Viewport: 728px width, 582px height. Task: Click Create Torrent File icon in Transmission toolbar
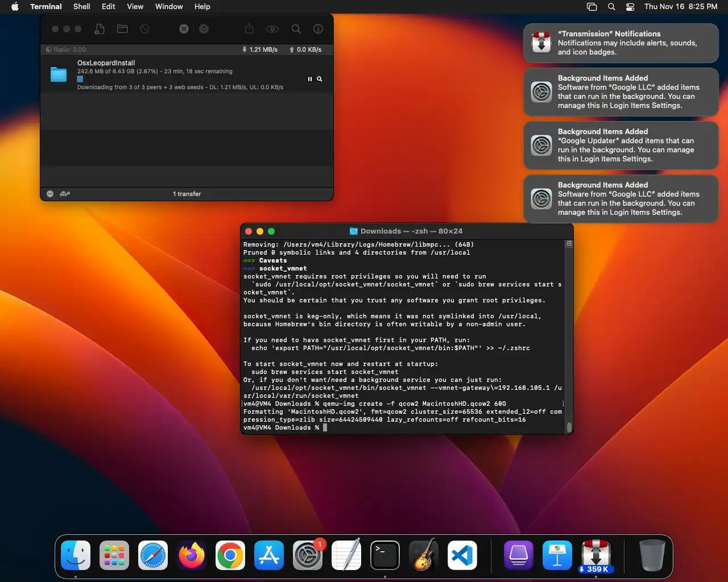pos(100,29)
